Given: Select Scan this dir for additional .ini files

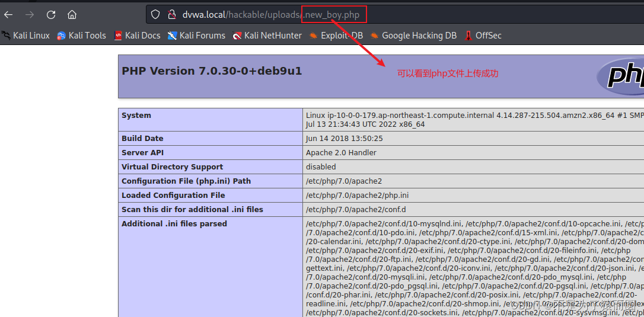Looking at the screenshot, I should pos(192,209).
